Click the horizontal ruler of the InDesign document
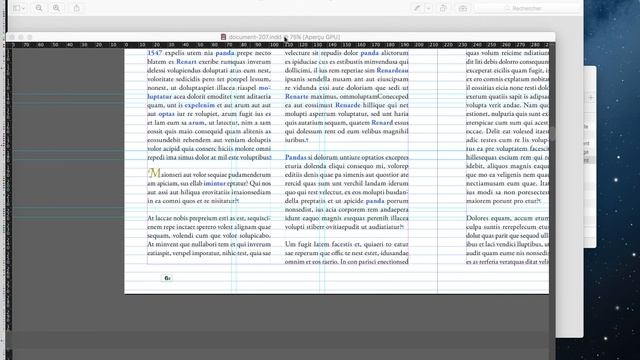This screenshot has width=640, height=360. (280, 45)
